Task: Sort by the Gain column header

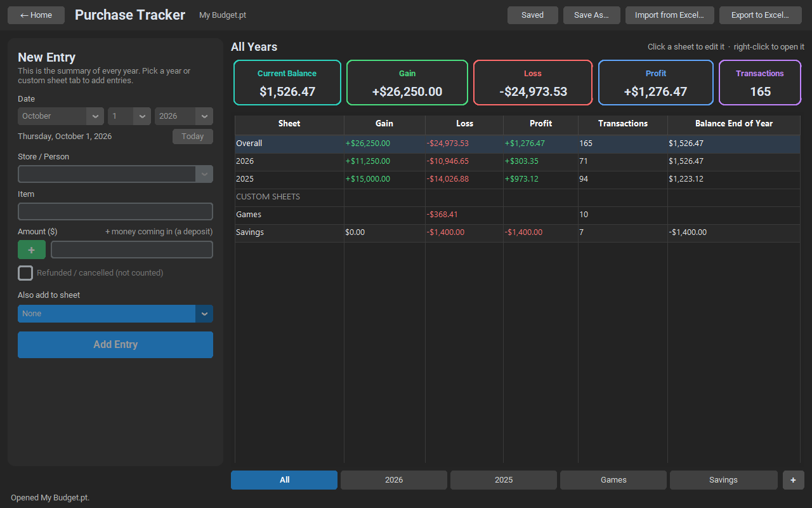Action: pyautogui.click(x=384, y=124)
